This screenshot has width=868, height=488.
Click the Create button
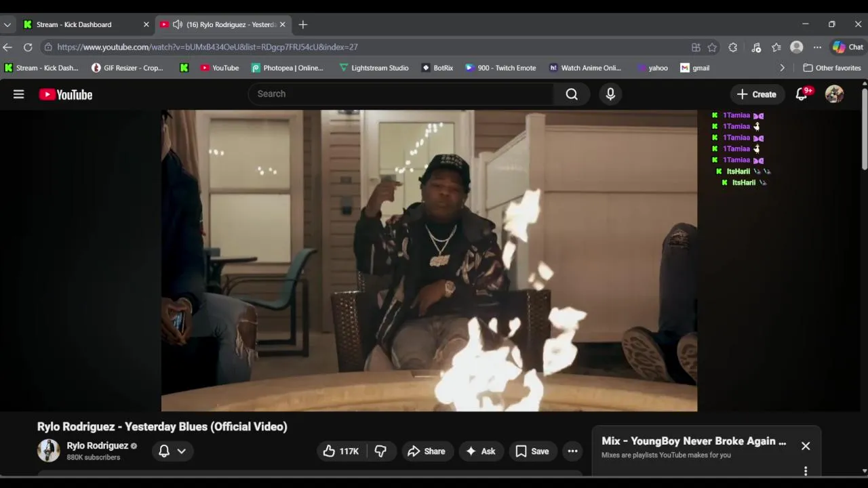[x=757, y=94]
